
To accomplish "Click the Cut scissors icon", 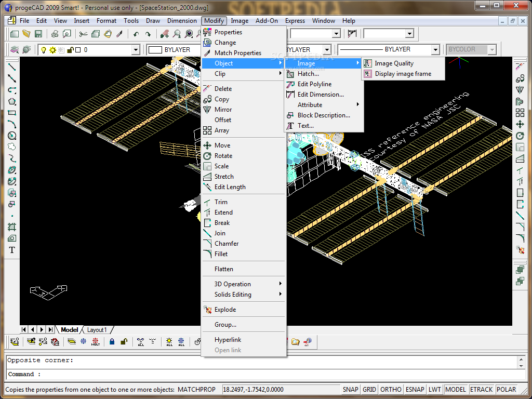I will (83, 34).
